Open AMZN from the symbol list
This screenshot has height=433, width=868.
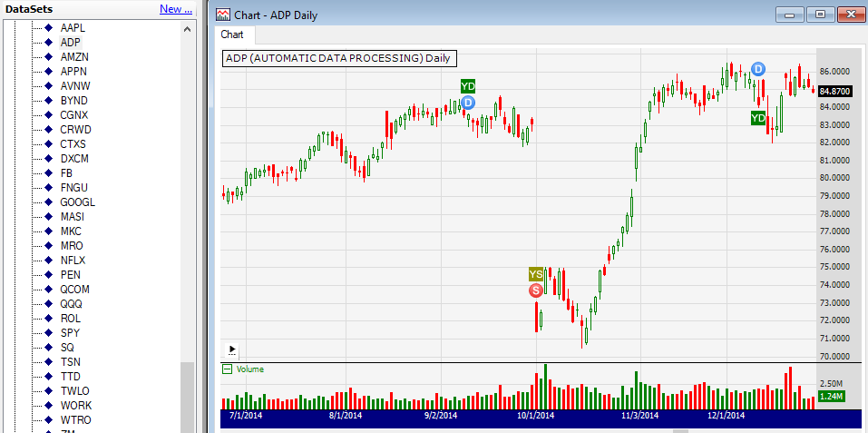(x=74, y=56)
